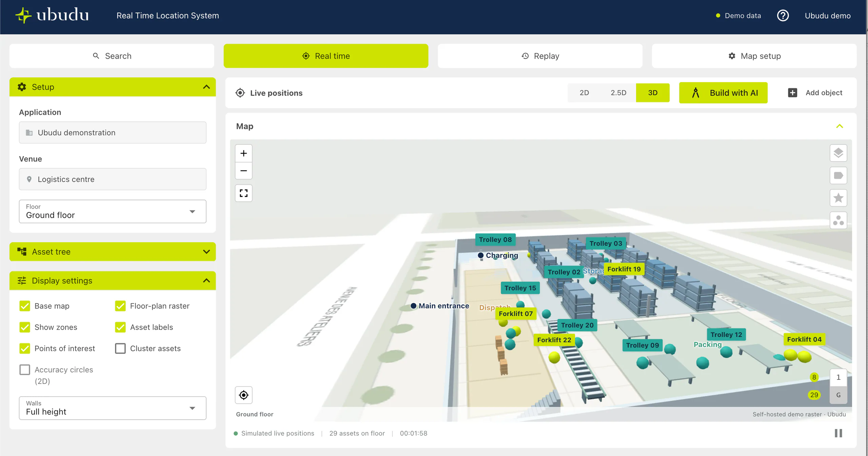This screenshot has height=456, width=868.
Task: Click the ubudu logo
Action: [x=52, y=15]
